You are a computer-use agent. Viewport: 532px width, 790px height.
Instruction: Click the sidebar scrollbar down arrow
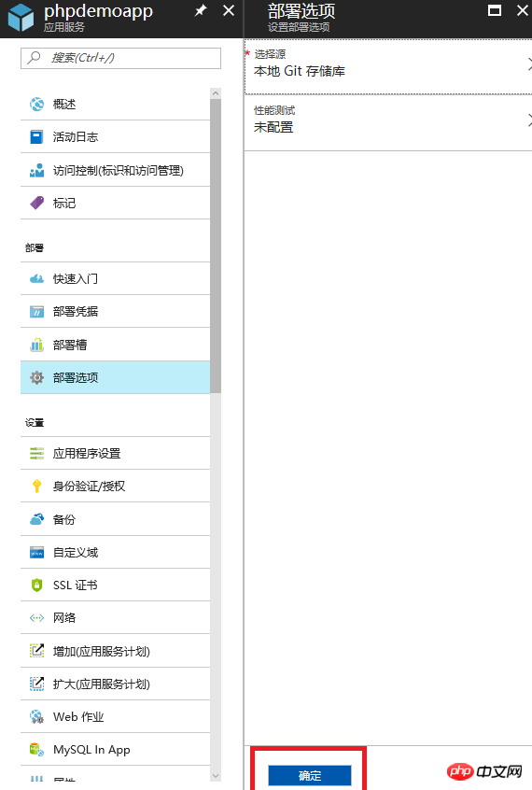coord(216,776)
